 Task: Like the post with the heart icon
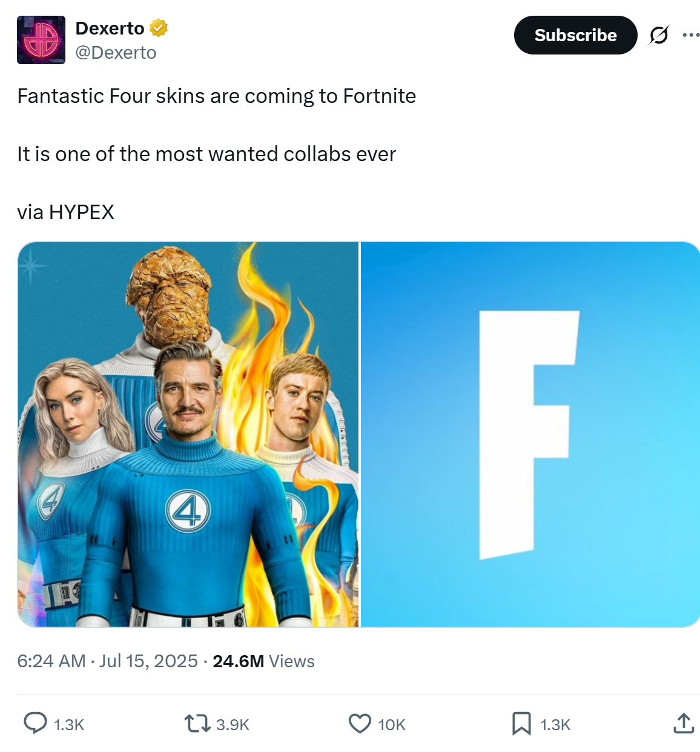(x=360, y=723)
